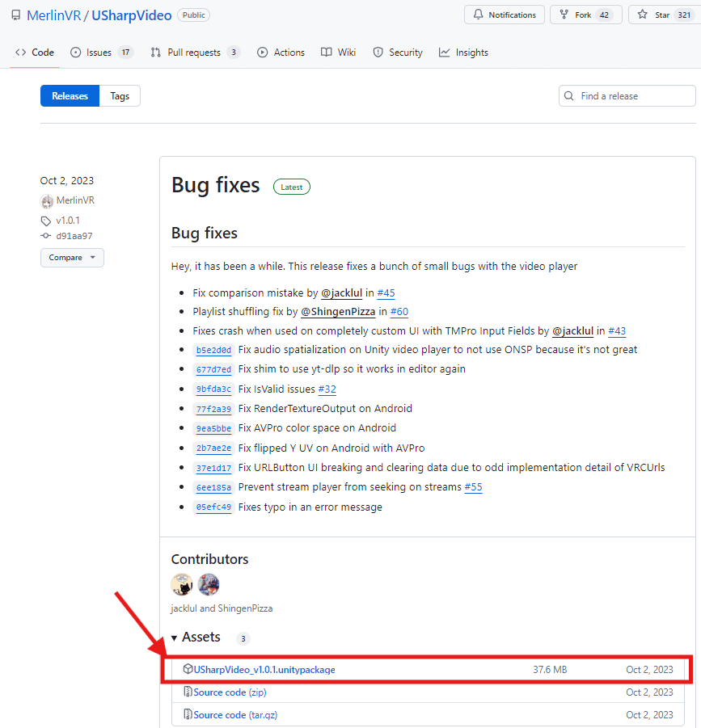This screenshot has height=728, width=701.
Task: Open @ShingenPizza profile mention
Action: click(338, 312)
